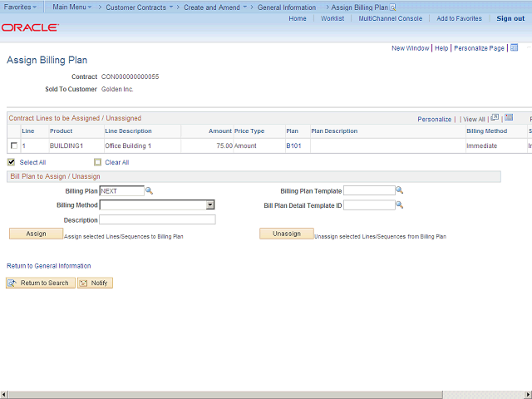Open Create and Amend breadcrumb menu

tap(216, 7)
